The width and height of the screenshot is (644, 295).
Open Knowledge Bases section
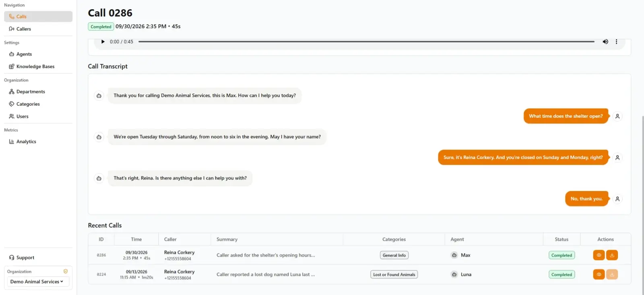click(x=38, y=66)
